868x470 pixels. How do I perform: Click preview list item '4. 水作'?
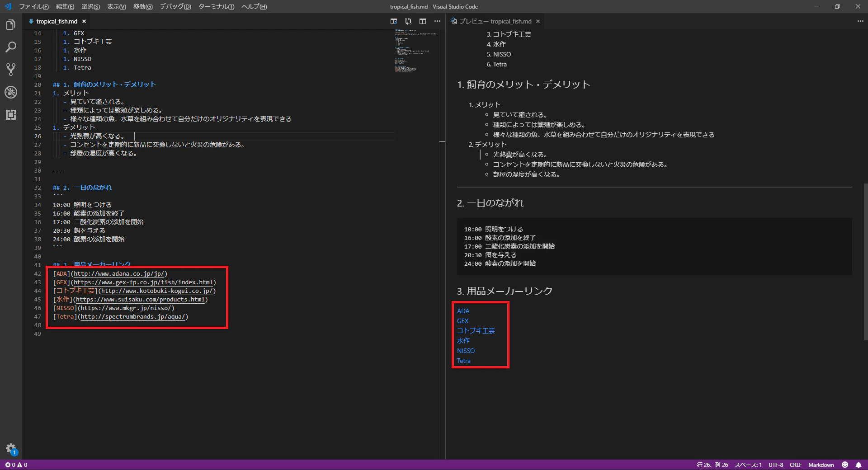496,44
